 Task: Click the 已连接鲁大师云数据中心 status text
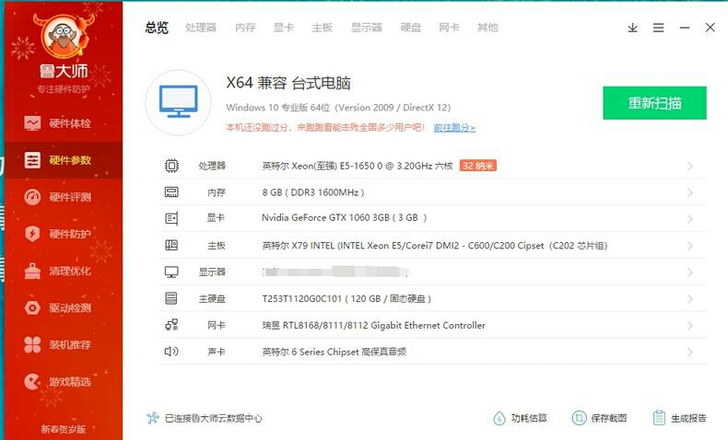[213, 418]
